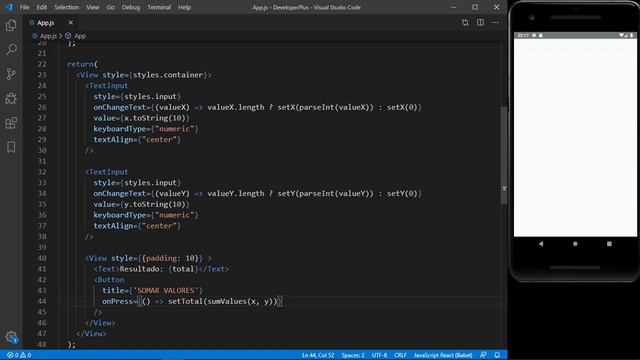Split the editor to the right
Screen dimensions: 640x360
(x=480, y=22)
